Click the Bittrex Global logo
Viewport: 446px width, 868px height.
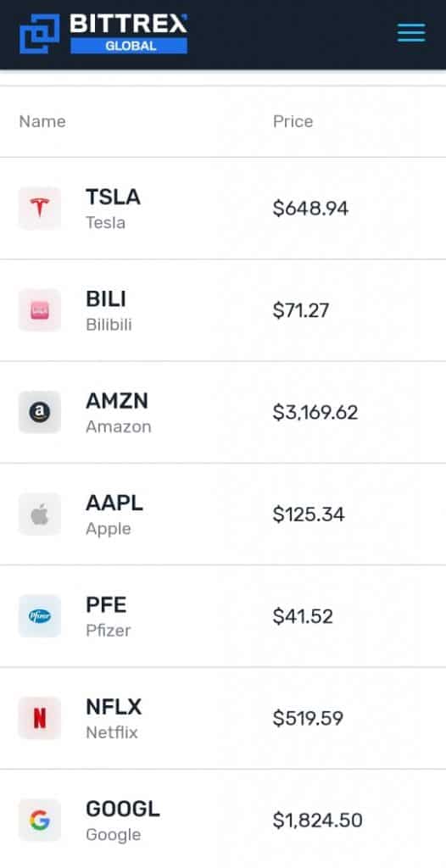tap(103, 34)
